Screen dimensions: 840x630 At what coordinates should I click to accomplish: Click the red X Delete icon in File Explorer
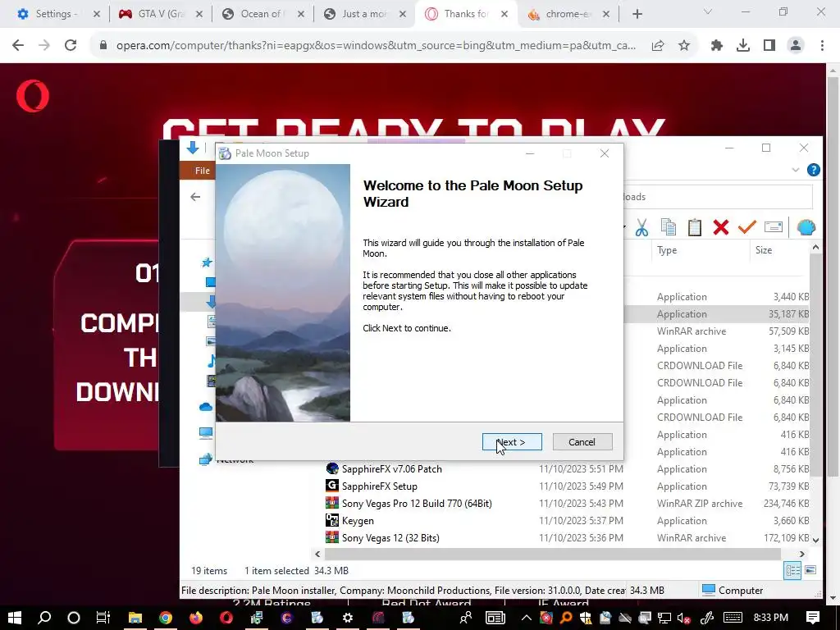point(720,227)
